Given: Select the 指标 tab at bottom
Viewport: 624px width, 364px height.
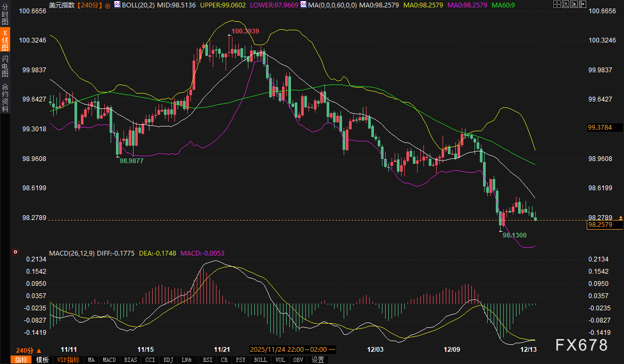Looking at the screenshot, I should [22, 360].
